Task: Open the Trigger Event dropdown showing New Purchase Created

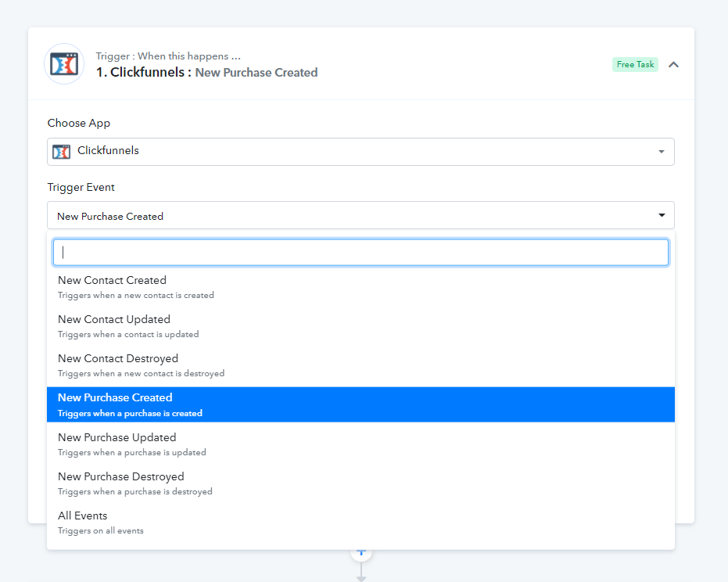Action: (x=360, y=216)
